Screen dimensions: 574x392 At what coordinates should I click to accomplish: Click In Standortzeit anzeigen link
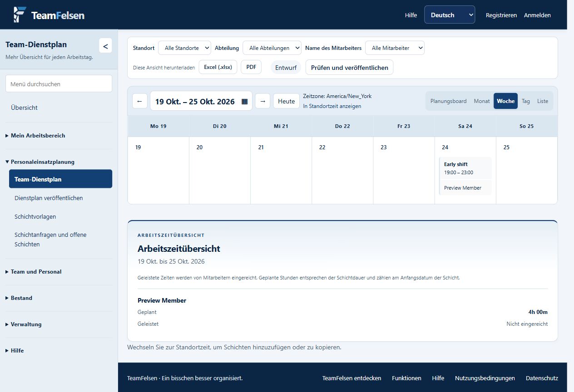[332, 106]
